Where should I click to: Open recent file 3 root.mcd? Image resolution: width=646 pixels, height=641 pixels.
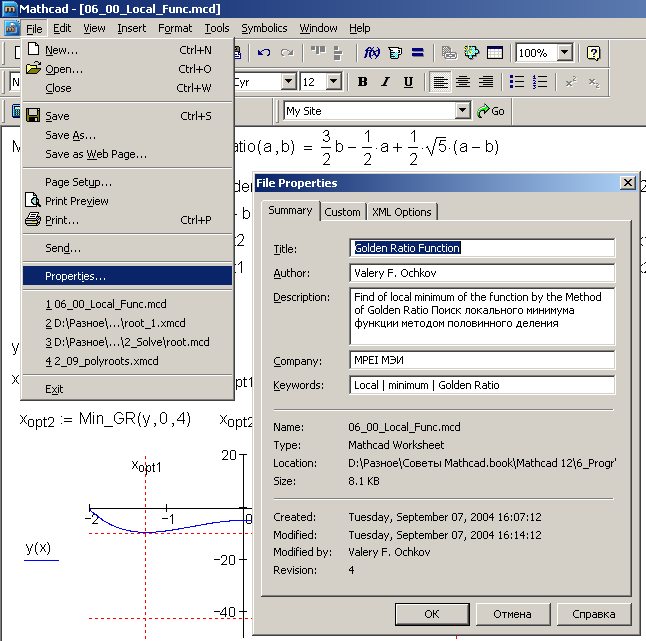[128, 342]
